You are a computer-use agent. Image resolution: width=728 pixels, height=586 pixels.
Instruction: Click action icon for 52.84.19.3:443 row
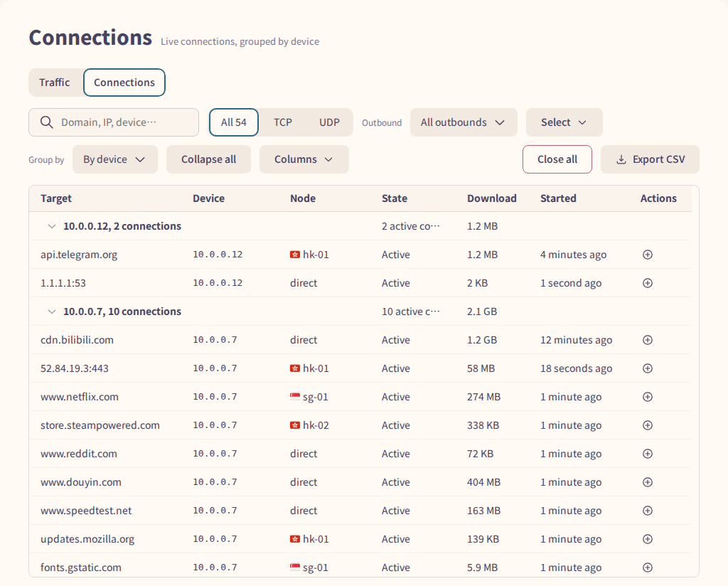[x=647, y=368]
